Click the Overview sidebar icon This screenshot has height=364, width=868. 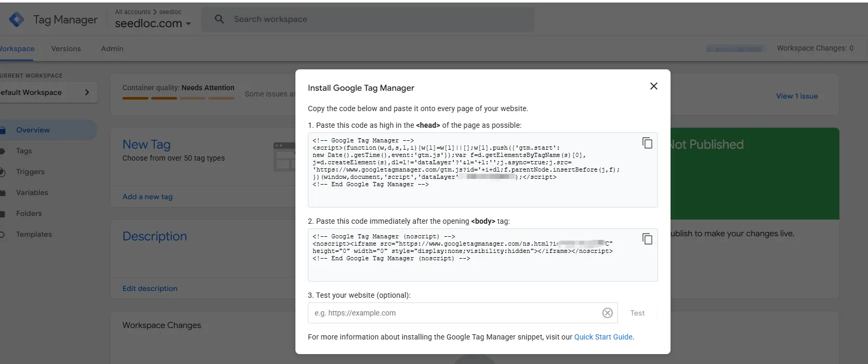(x=2, y=130)
